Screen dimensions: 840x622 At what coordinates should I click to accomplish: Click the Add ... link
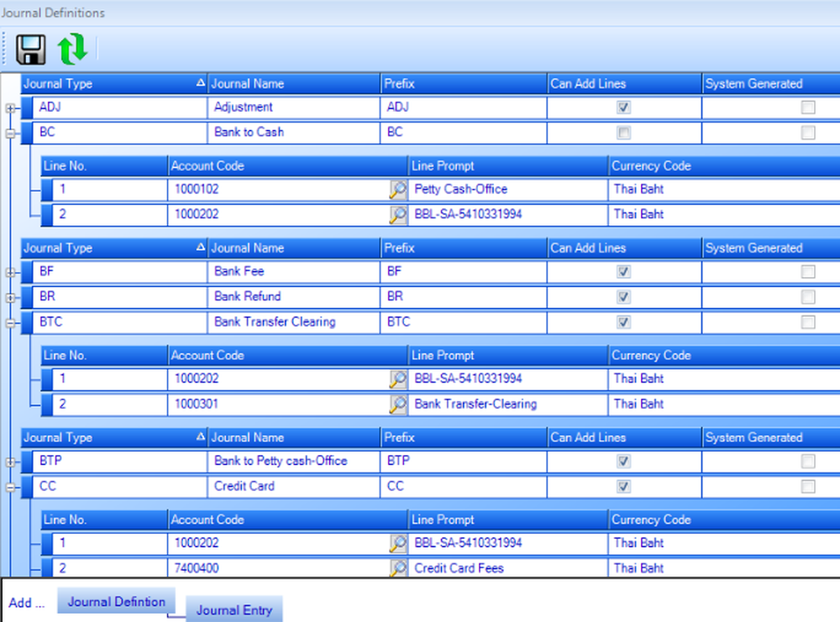(x=25, y=603)
